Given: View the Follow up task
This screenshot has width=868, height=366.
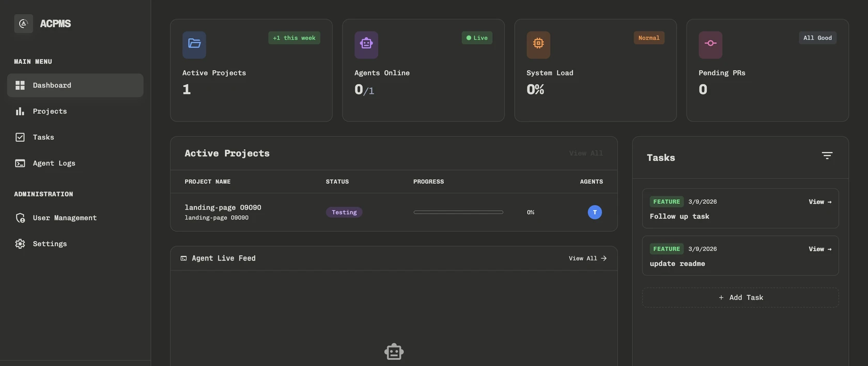Looking at the screenshot, I should [819, 202].
